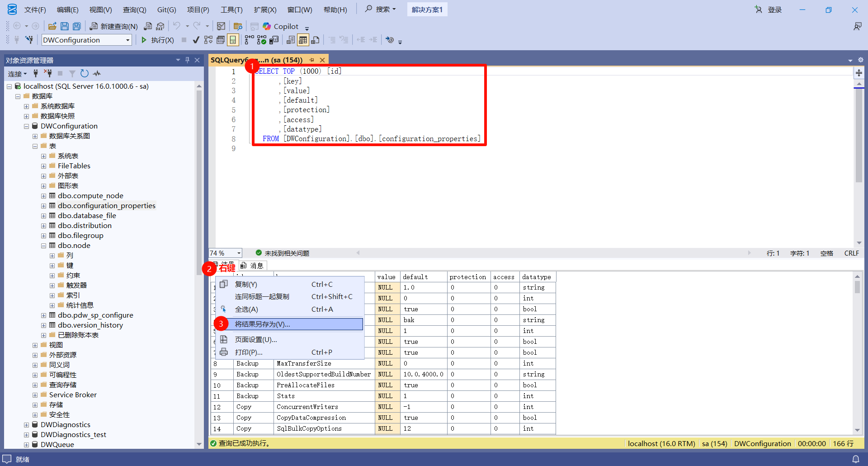Open Copilot from the toolbar
868x466 pixels.
[281, 26]
